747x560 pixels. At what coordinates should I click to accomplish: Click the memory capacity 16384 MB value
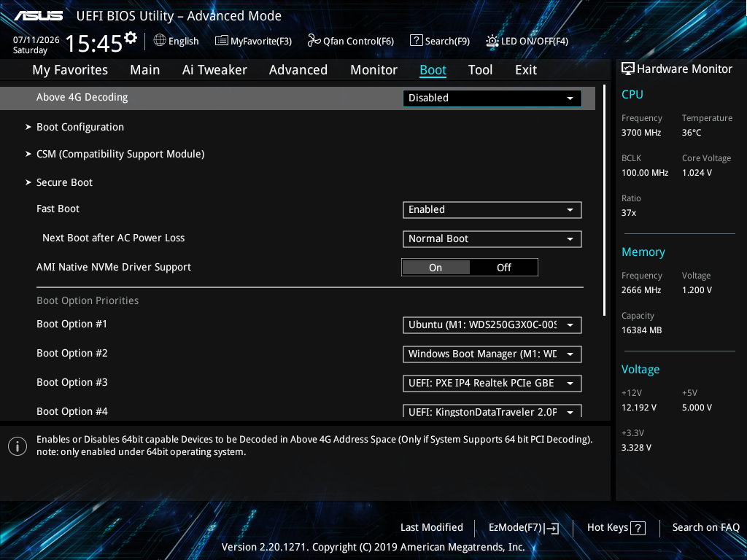pos(642,330)
